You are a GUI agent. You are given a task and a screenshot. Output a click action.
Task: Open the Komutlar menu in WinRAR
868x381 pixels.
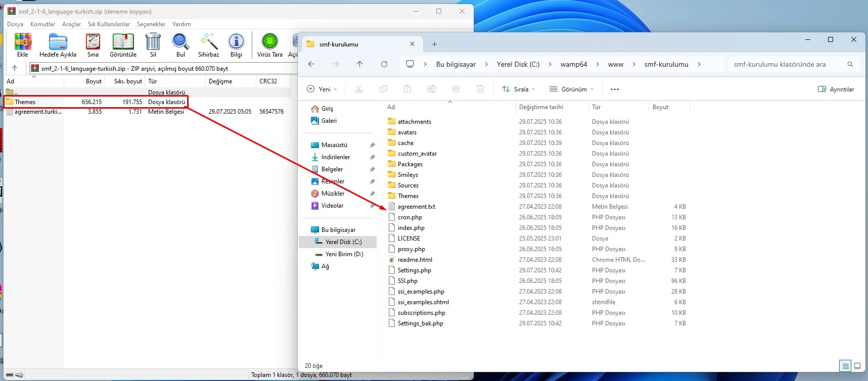point(42,24)
